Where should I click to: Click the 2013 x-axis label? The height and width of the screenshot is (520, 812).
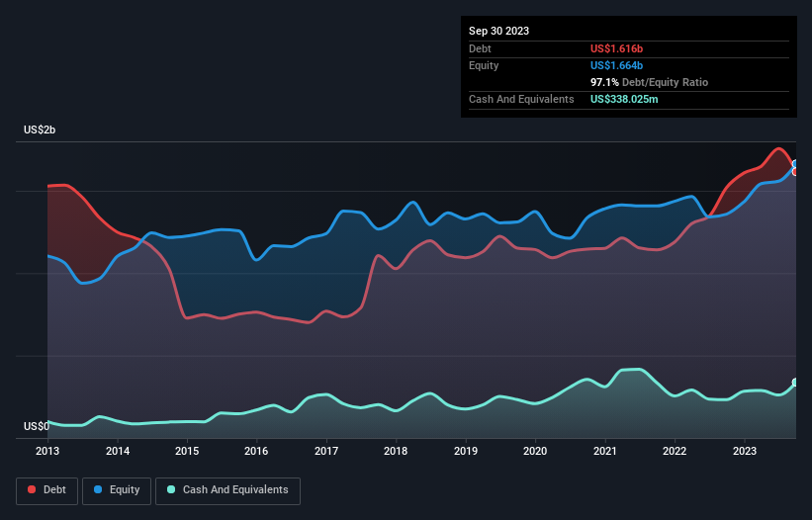point(47,451)
